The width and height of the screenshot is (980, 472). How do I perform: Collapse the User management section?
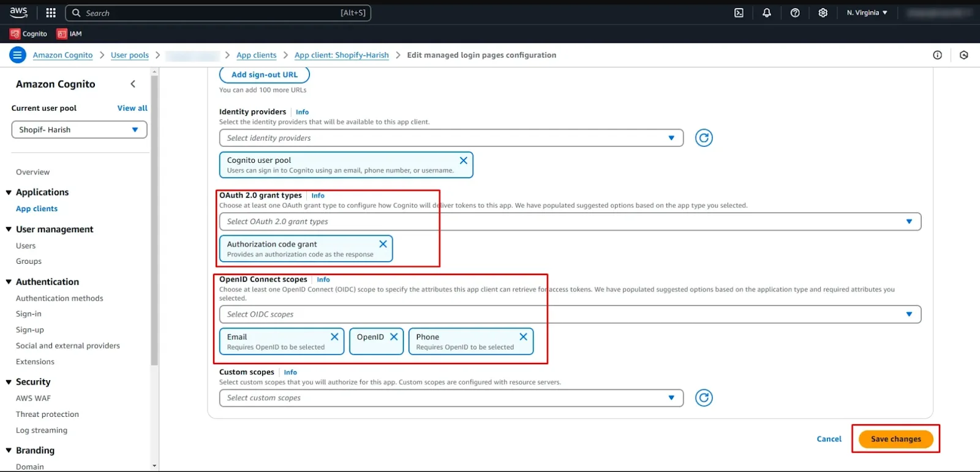[9, 230]
